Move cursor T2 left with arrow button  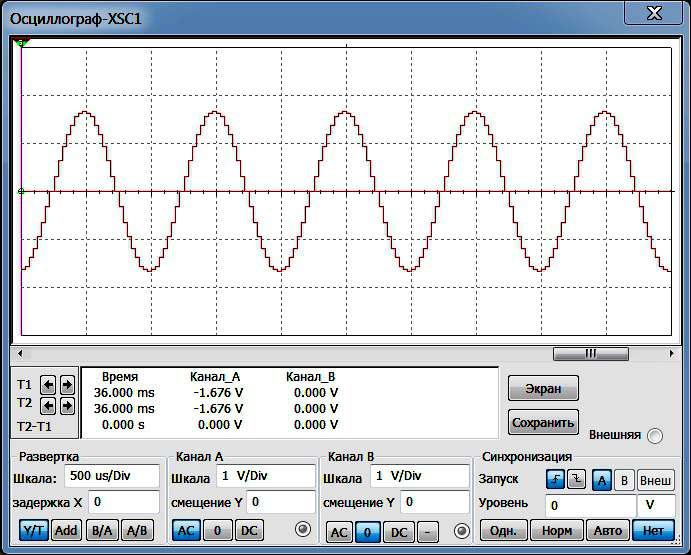48,406
